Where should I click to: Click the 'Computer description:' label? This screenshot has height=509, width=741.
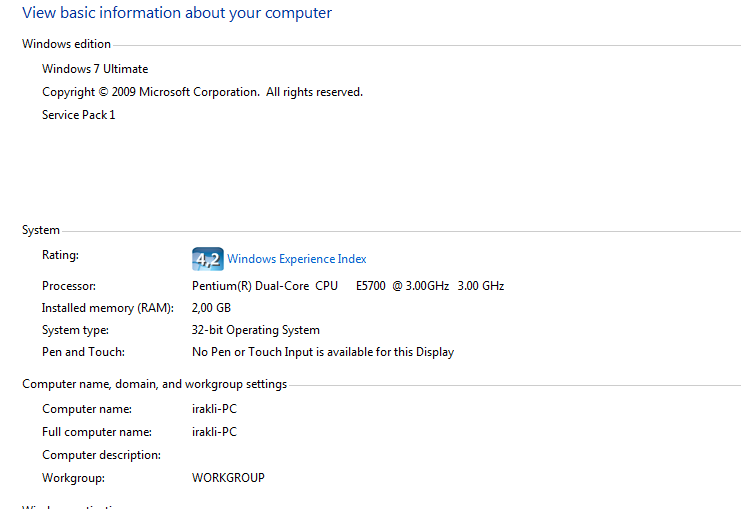click(x=102, y=455)
